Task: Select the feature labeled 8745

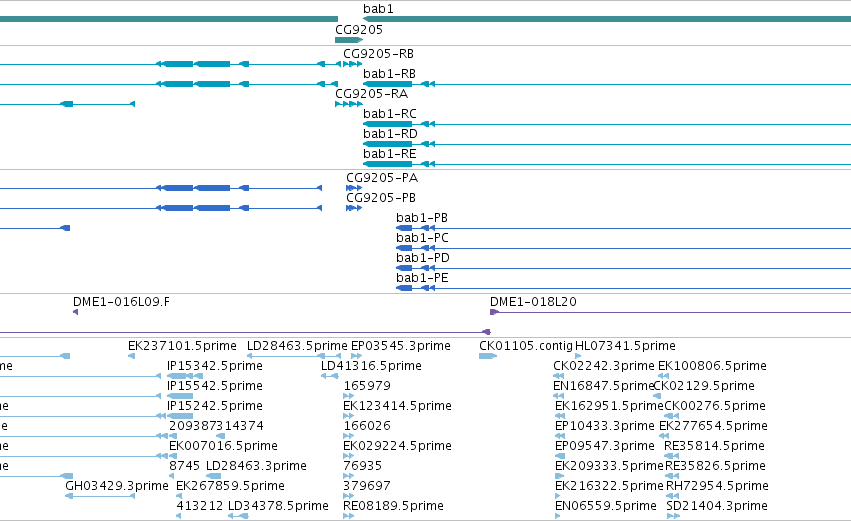Action: 185,467
